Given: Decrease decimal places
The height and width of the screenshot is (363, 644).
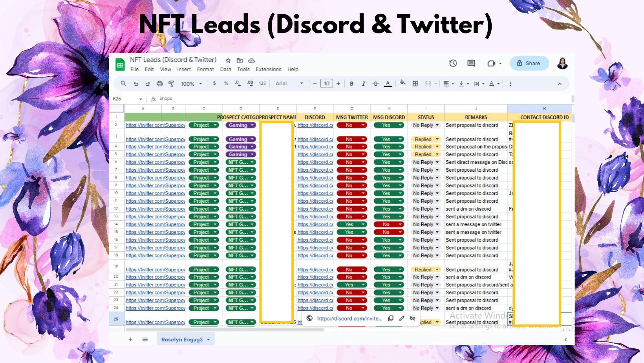Looking at the screenshot, I should 238,83.
